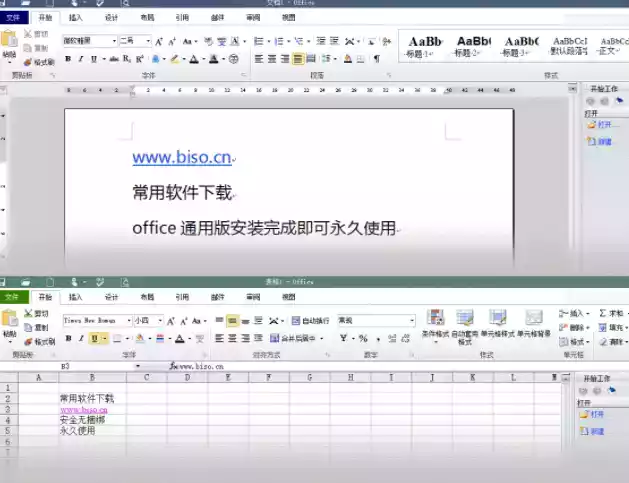This screenshot has height=483, width=629.
Task: Toggle middle vertical align in spreadsheet ribbon
Action: tap(232, 321)
